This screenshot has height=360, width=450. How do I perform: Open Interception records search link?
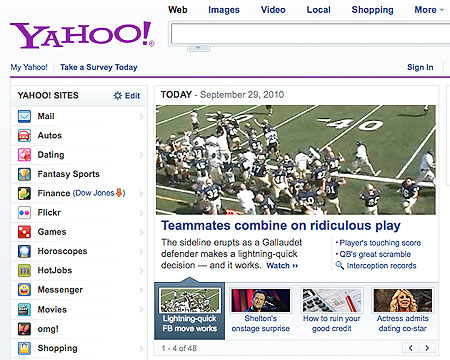(381, 266)
